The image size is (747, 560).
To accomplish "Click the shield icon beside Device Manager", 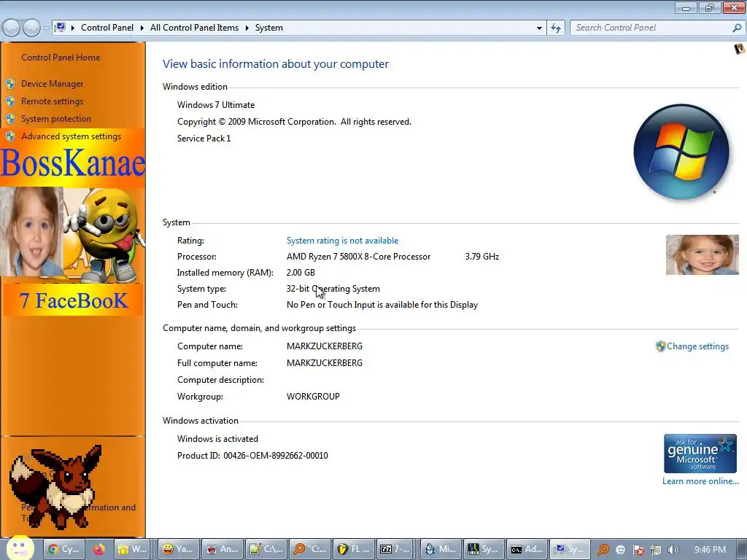I will [x=10, y=85].
